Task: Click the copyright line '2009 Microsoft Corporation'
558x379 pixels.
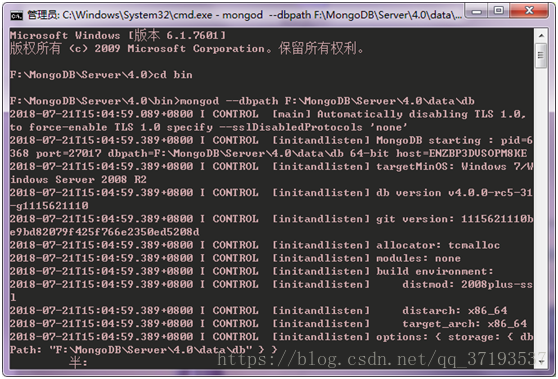Action: 187,48
